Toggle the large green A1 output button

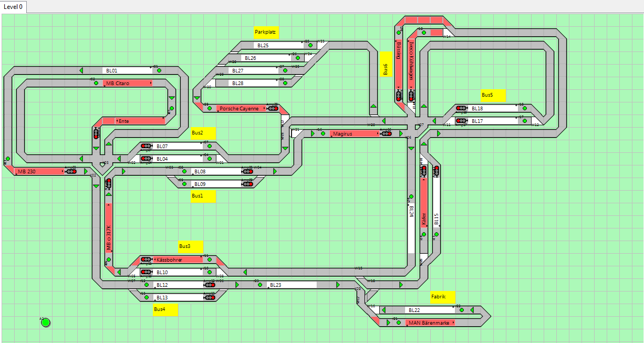(x=46, y=322)
